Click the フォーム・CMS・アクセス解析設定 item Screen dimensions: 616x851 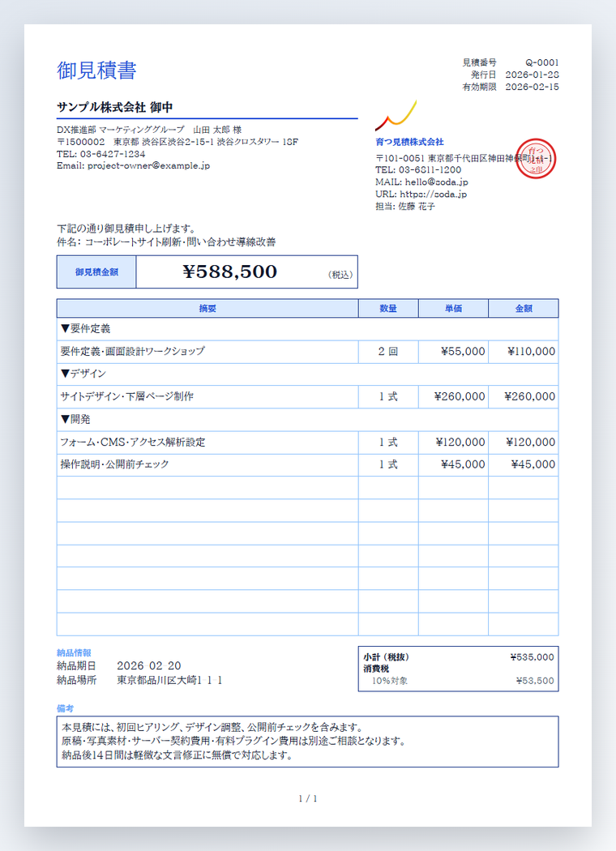point(133,442)
